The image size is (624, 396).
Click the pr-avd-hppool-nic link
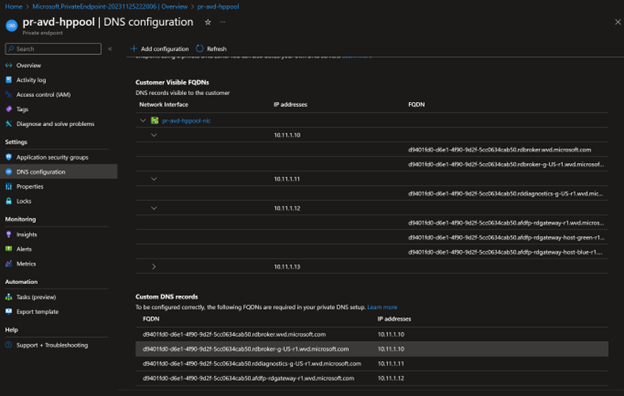coord(186,121)
